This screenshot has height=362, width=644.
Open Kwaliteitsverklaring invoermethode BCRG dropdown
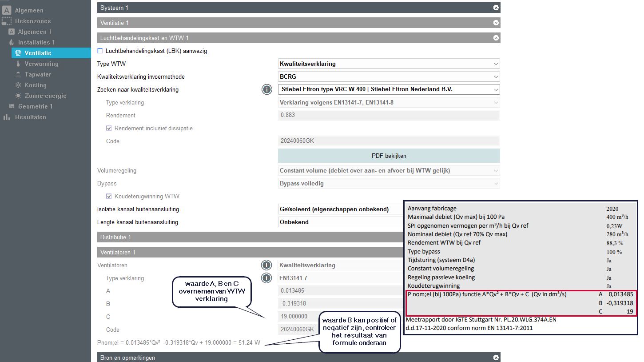(389, 76)
